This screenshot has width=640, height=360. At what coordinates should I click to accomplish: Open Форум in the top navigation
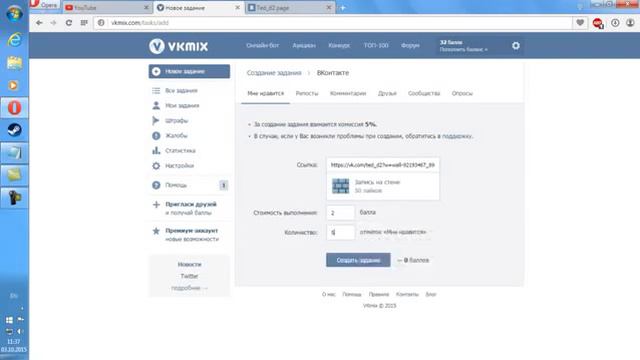pos(410,45)
